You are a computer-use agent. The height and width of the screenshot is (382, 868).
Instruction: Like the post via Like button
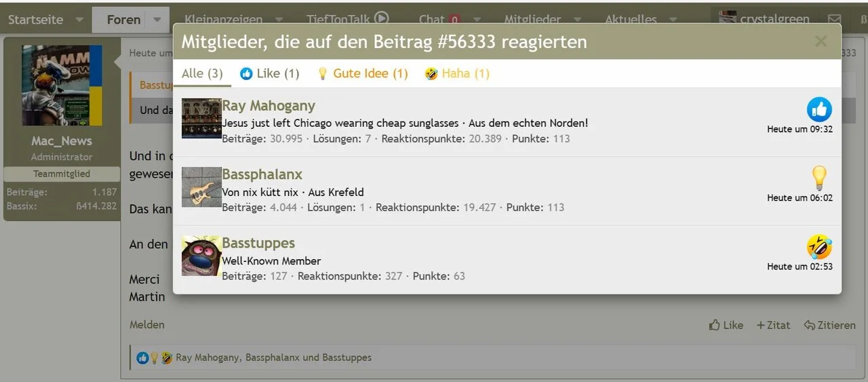(x=726, y=325)
